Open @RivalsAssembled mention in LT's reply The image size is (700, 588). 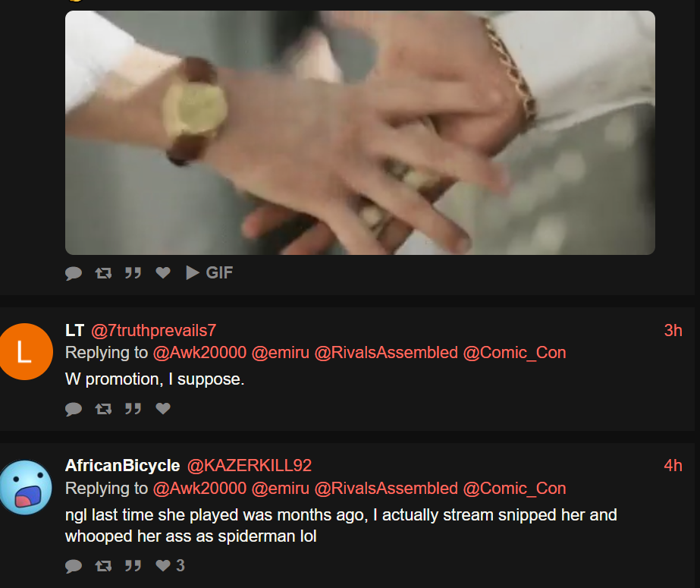[x=386, y=353]
